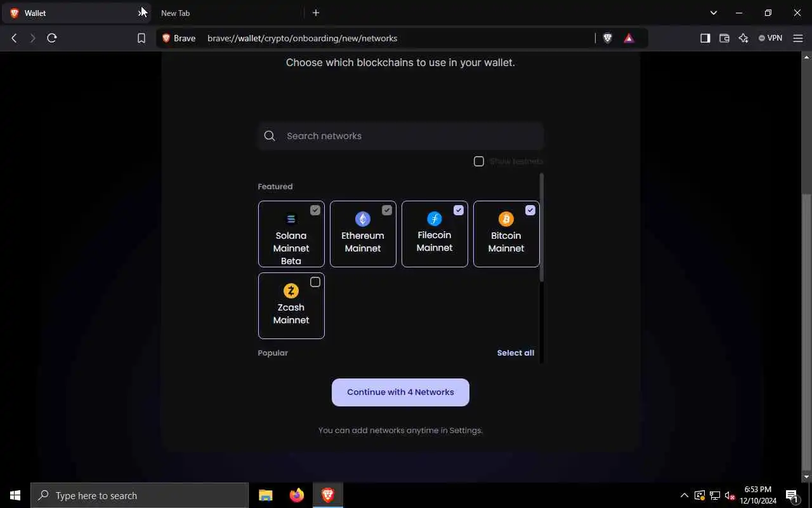
Task: Open the Leo AI sparkle icon
Action: pos(743,38)
